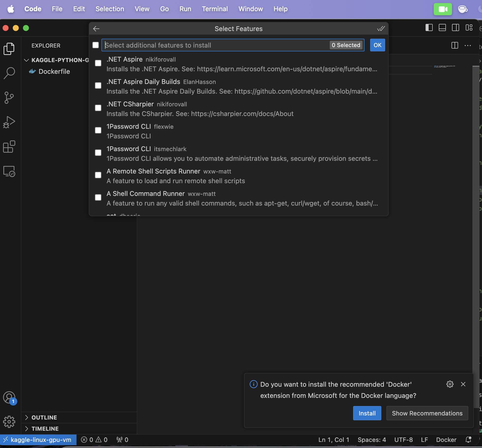Open the Search view in activity bar
Viewport: 482px width, 448px height.
[x=9, y=73]
